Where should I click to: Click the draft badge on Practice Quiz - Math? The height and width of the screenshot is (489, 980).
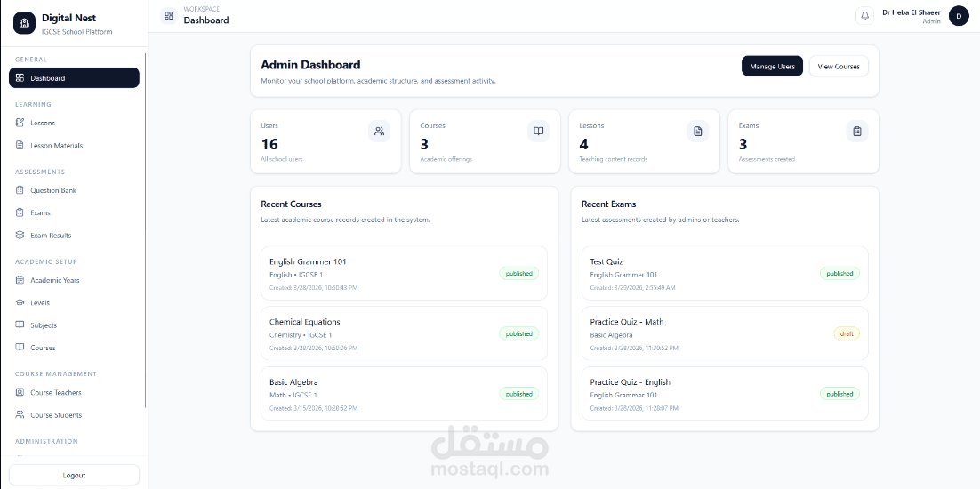pyautogui.click(x=847, y=334)
